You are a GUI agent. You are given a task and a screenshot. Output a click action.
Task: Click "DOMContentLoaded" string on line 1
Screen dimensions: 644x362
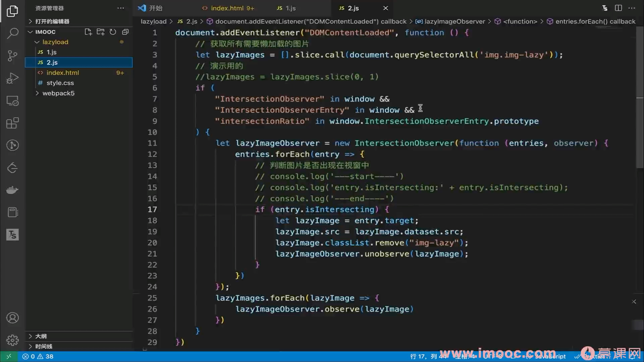[349, 33]
